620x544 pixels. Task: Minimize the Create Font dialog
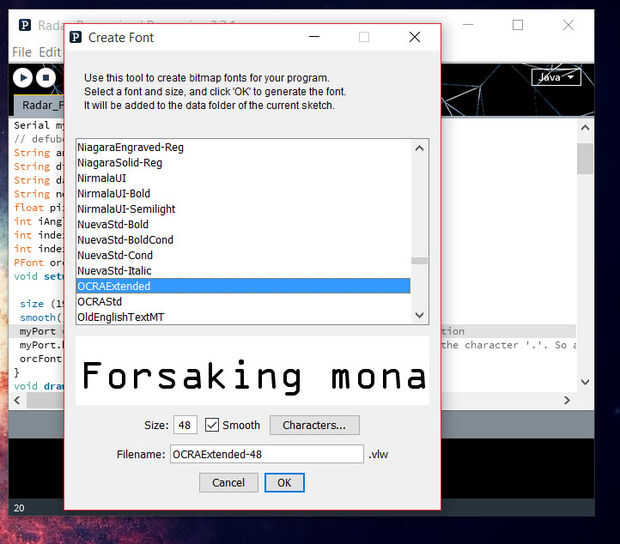click(x=314, y=37)
